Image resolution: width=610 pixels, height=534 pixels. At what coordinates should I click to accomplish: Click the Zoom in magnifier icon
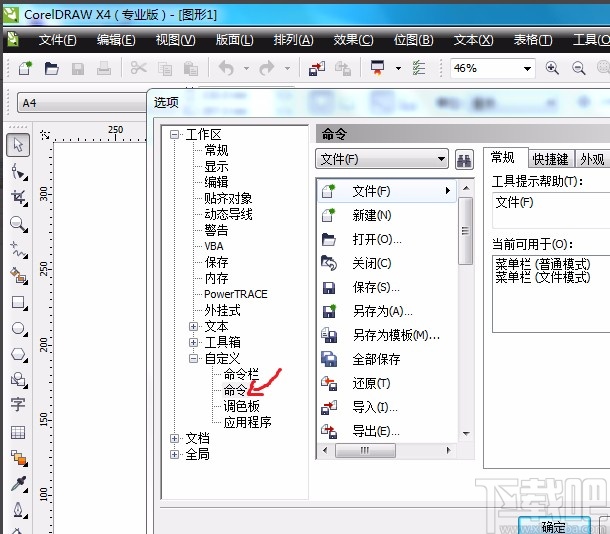pos(552,68)
